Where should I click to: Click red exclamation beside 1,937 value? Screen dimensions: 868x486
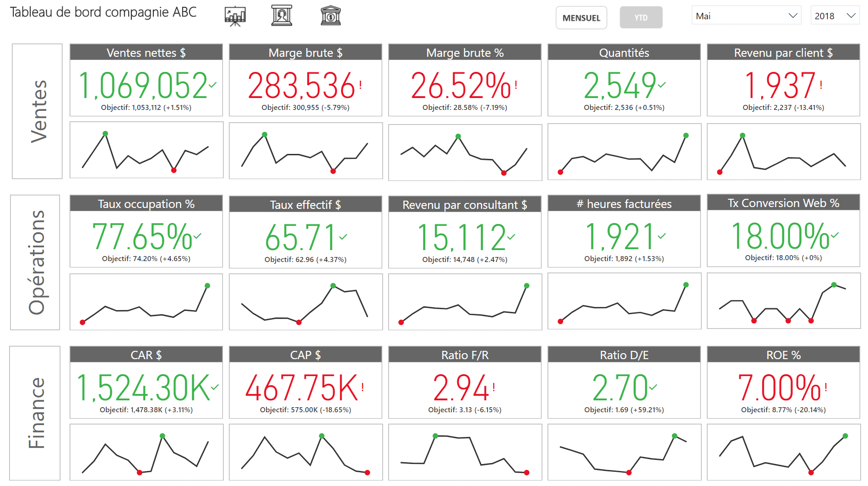821,85
